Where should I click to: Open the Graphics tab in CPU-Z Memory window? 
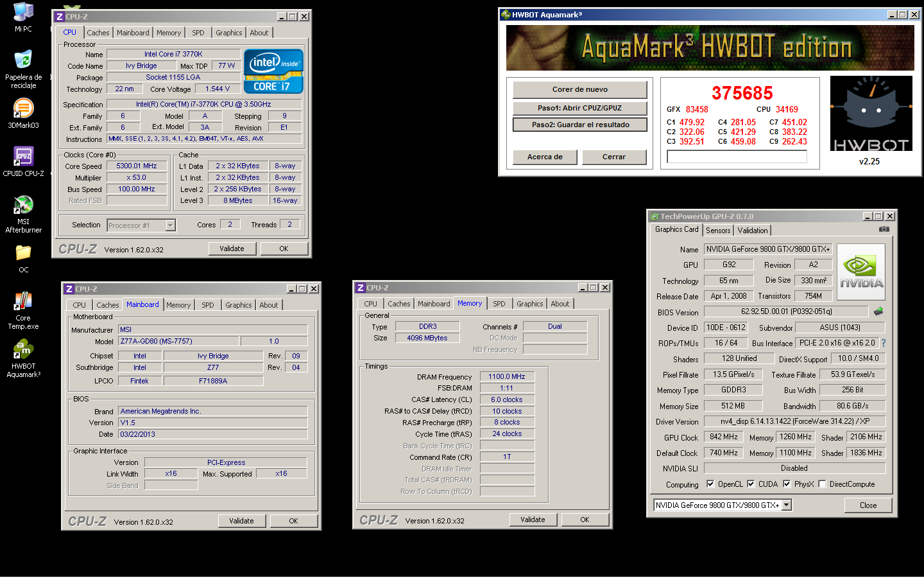[530, 304]
